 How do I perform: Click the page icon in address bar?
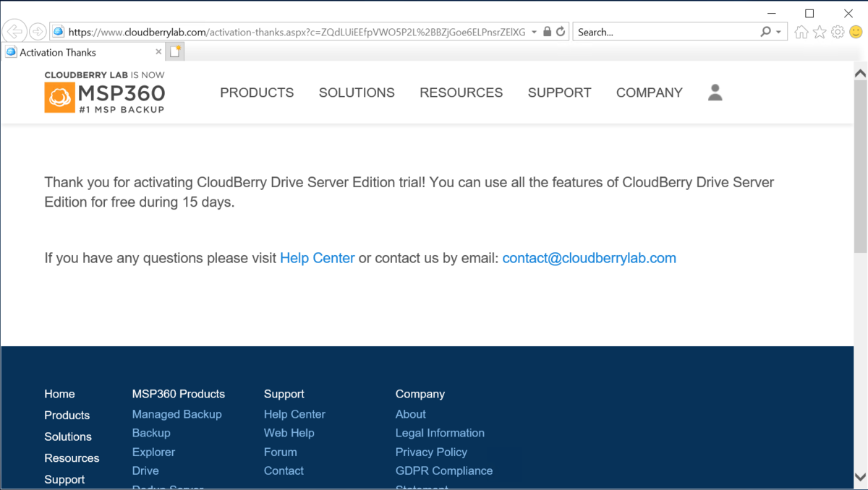(59, 32)
